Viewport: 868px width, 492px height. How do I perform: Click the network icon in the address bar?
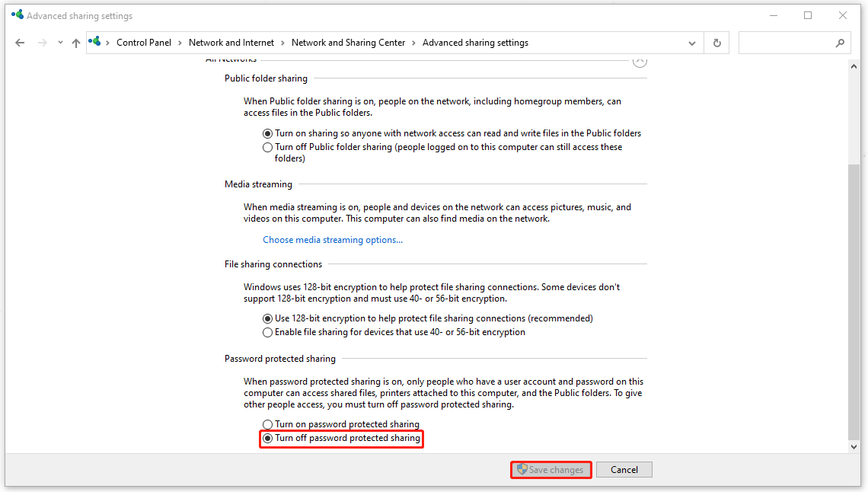(94, 42)
